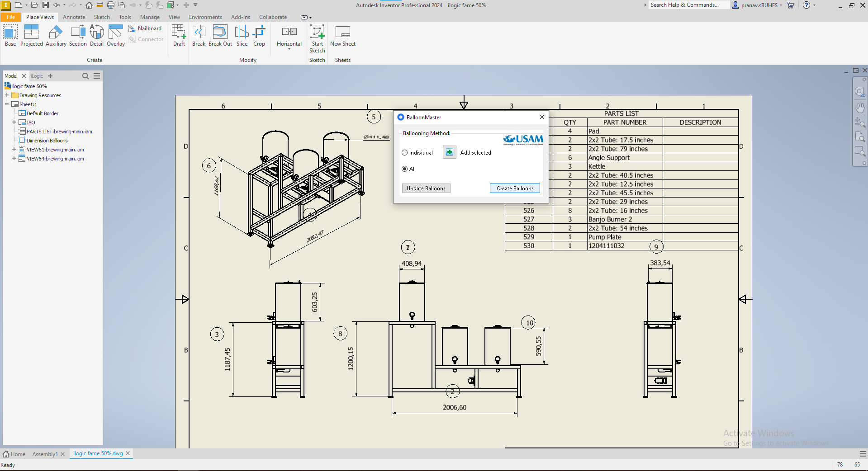
Task: Click the green Add selected icon
Action: (x=449, y=152)
